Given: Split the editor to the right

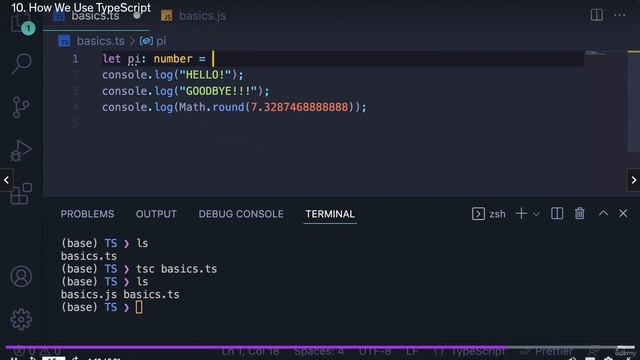Looking at the screenshot, I should point(597,15).
